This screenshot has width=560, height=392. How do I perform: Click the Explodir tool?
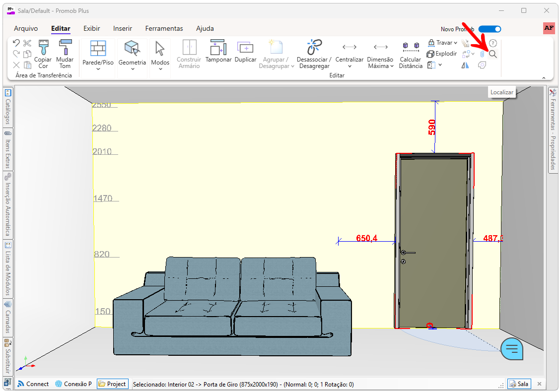coord(442,54)
